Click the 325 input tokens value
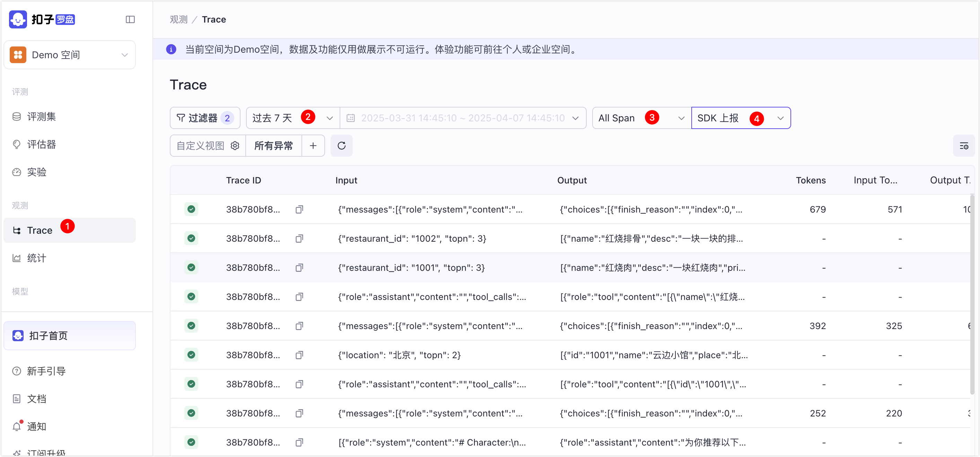The width and height of the screenshot is (980, 457). click(894, 326)
